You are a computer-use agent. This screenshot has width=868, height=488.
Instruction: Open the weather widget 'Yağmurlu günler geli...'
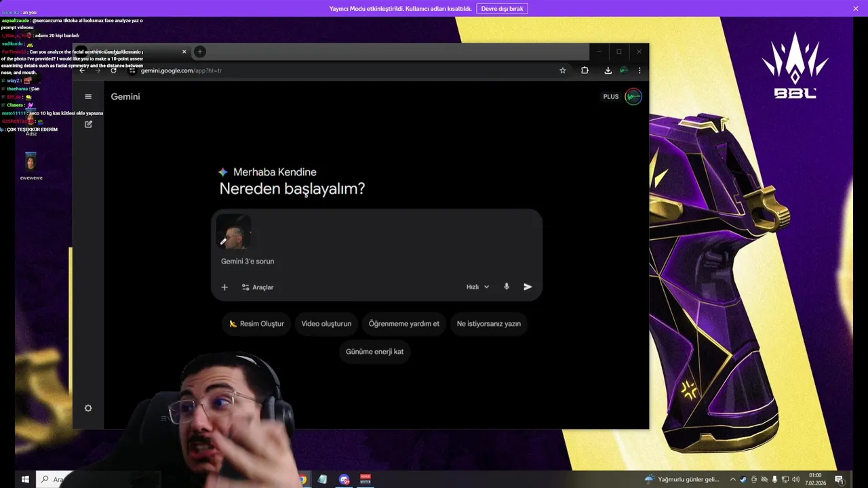pyautogui.click(x=682, y=479)
